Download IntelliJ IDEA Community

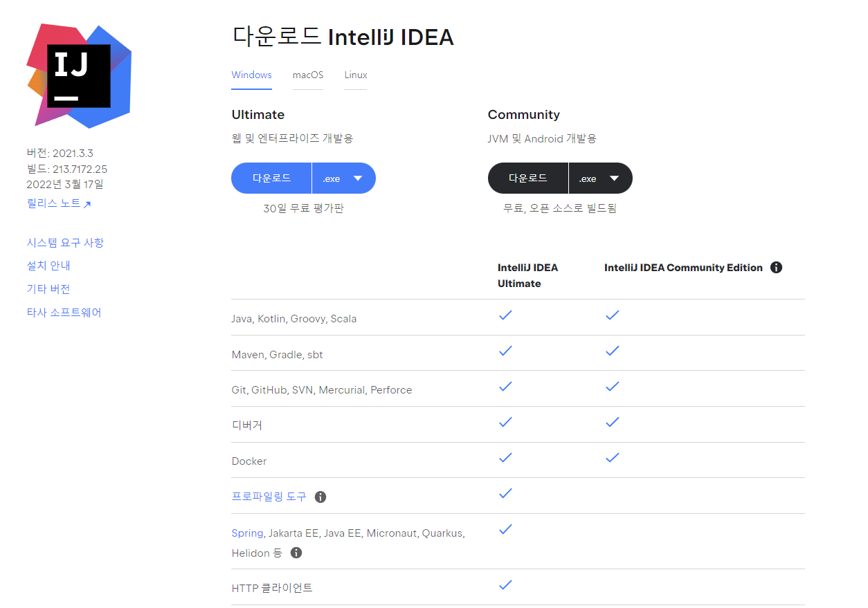pos(528,178)
